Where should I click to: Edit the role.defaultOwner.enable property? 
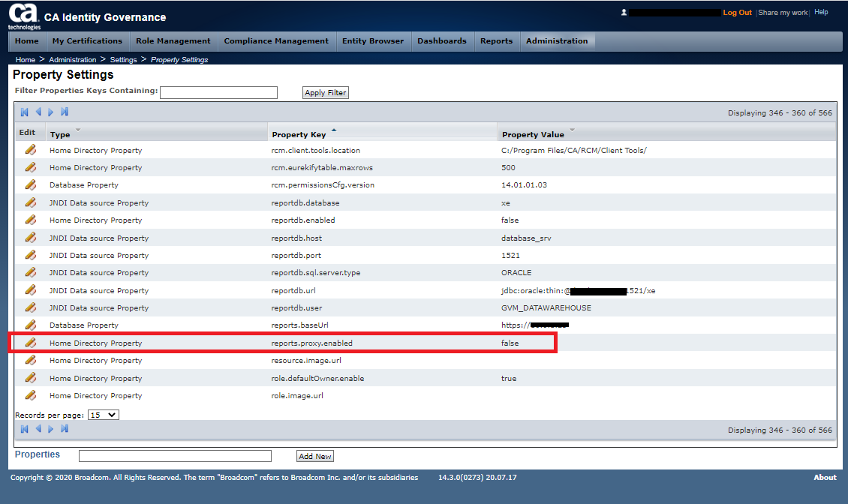pos(31,378)
